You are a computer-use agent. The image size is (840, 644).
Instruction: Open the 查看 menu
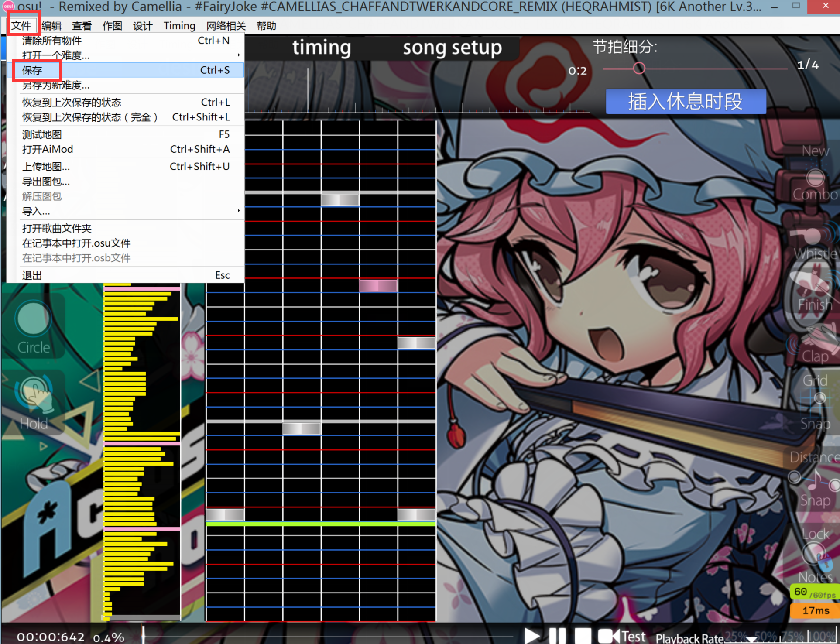82,26
